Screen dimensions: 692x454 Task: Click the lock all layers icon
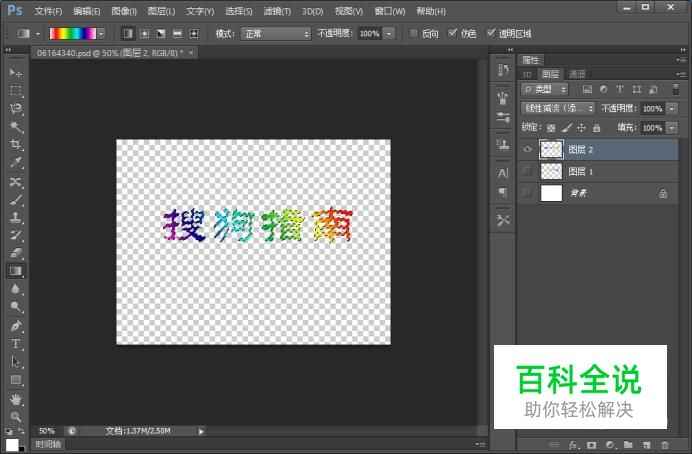(597, 128)
